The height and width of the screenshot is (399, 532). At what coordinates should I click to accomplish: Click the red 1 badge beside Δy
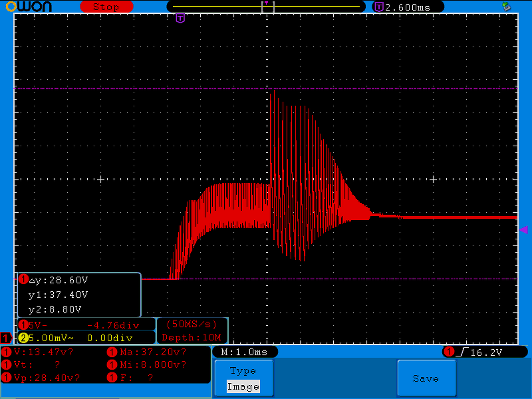coord(23,279)
